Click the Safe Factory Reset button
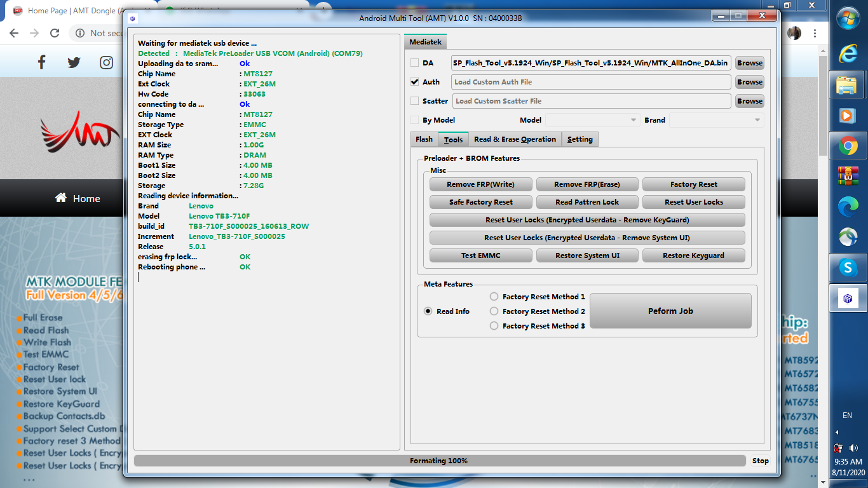Viewport: 868px width, 488px height. pos(480,202)
